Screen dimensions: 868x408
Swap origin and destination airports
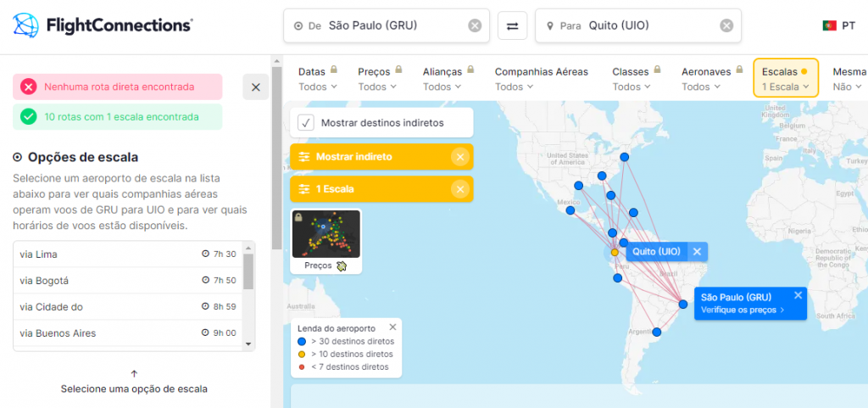tap(512, 25)
